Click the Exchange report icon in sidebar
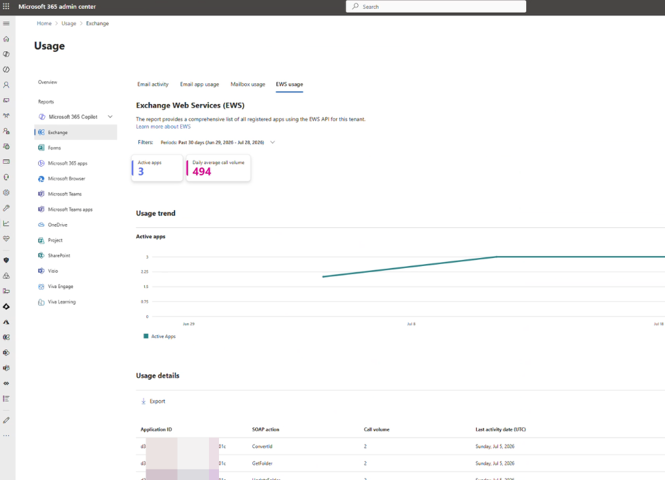 [x=41, y=132]
